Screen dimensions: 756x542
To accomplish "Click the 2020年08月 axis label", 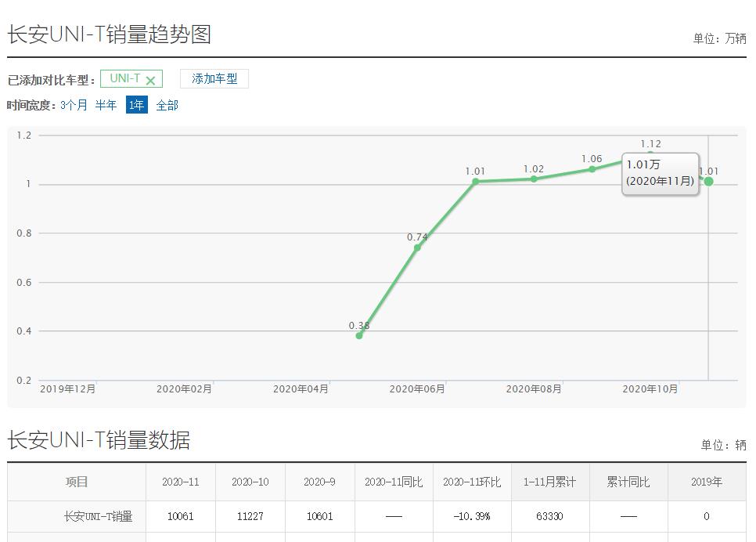I will click(534, 389).
